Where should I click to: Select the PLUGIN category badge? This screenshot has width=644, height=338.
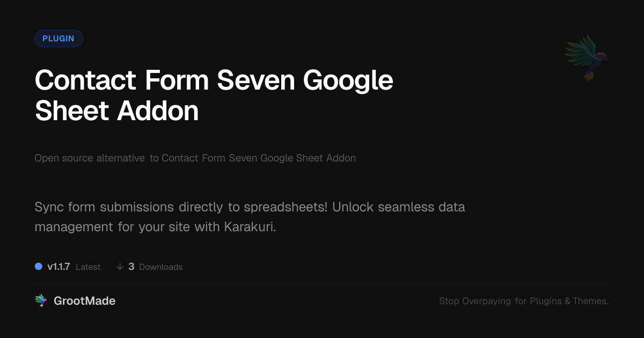point(58,39)
